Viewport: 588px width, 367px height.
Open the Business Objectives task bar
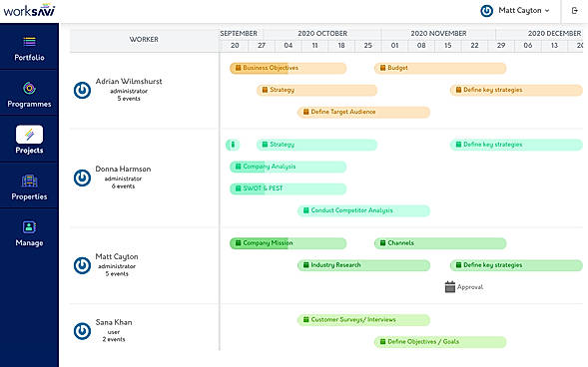click(x=288, y=68)
